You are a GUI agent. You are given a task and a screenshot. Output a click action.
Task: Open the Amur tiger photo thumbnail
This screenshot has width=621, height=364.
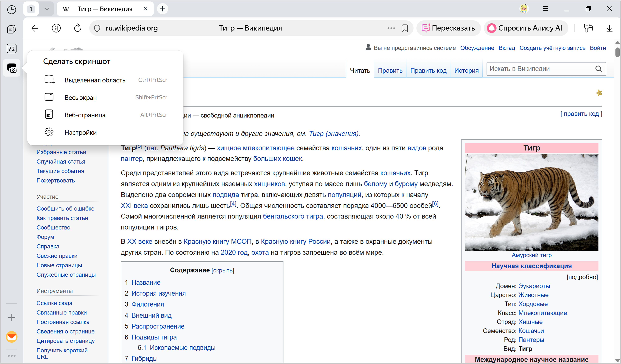click(531, 202)
